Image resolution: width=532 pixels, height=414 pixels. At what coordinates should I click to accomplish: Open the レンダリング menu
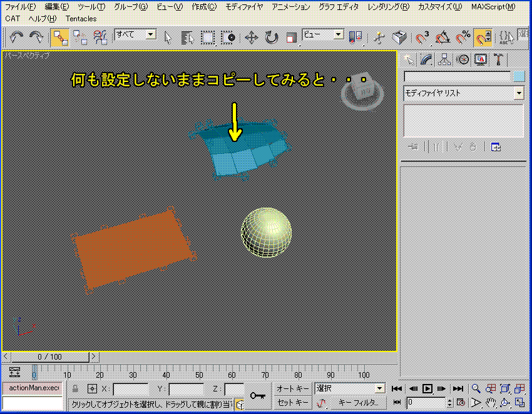coord(388,7)
